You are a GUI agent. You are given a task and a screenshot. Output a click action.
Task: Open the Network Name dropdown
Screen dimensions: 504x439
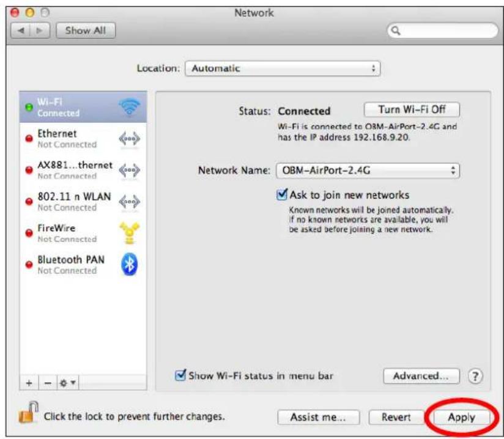coord(368,171)
